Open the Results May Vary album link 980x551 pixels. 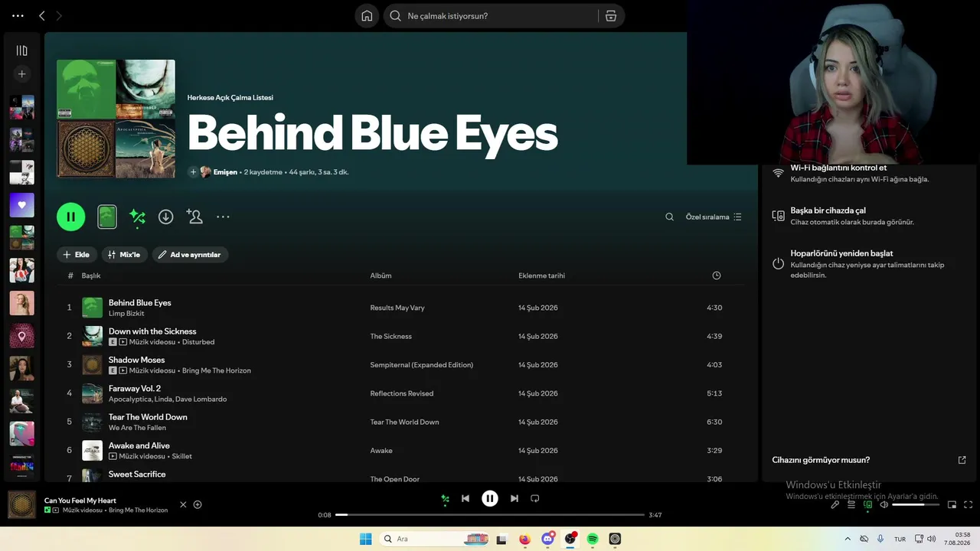coord(397,308)
